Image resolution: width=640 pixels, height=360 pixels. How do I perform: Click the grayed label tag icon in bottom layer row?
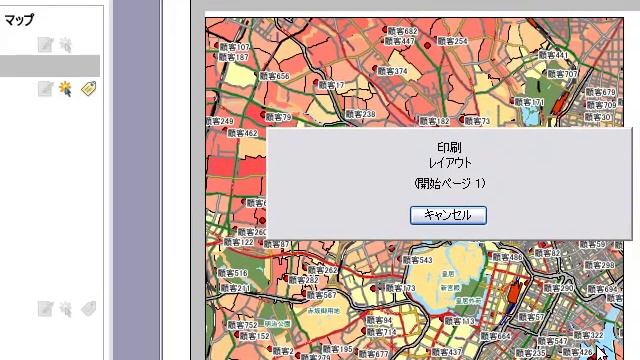[x=89, y=309]
